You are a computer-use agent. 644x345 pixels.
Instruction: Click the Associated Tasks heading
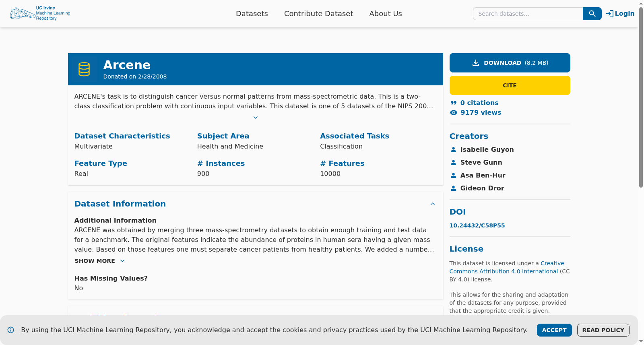[x=355, y=136]
